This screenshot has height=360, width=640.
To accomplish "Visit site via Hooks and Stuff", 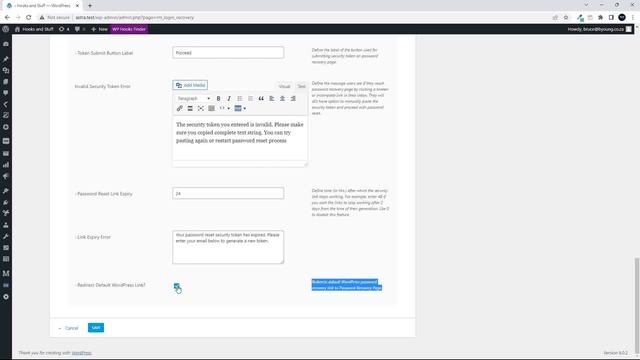I will coord(34,29).
